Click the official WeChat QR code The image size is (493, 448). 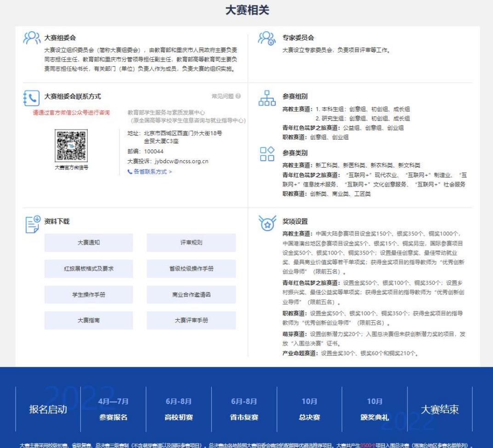pyautogui.click(x=70, y=146)
